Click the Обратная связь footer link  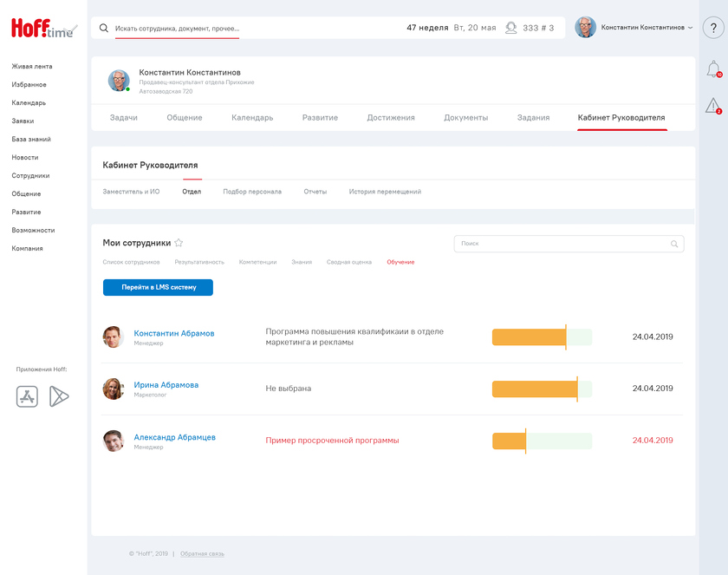click(x=202, y=553)
